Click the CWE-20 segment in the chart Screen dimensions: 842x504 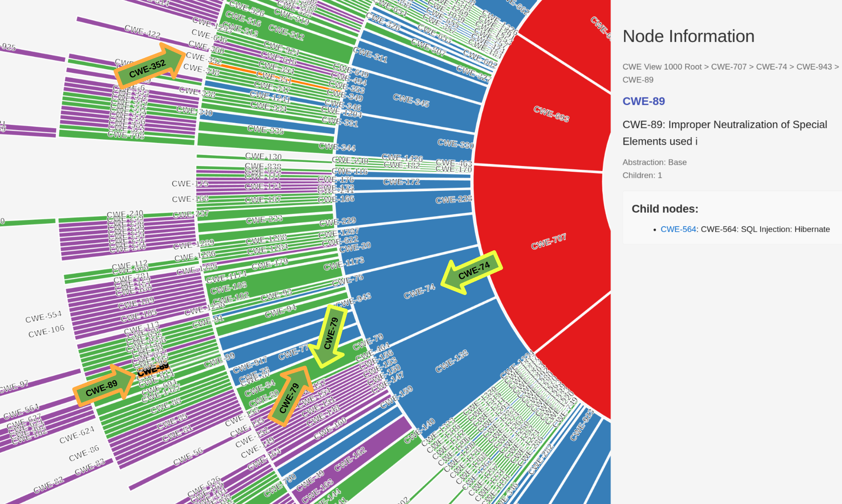tap(355, 247)
